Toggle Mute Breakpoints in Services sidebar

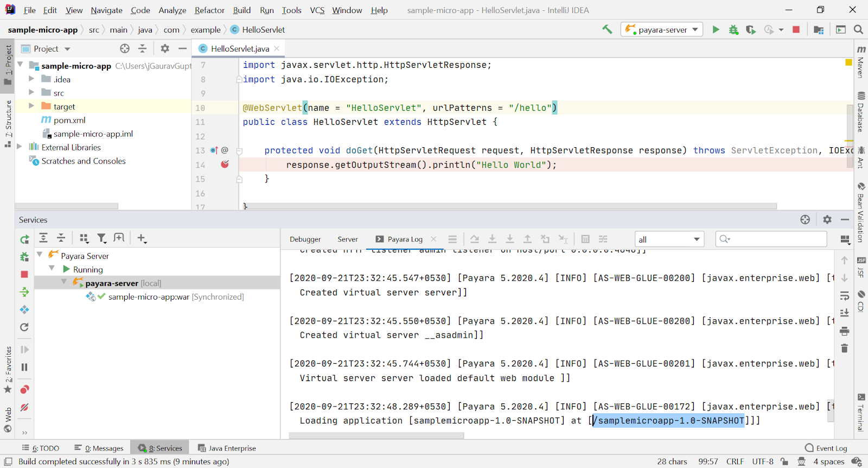(24, 407)
